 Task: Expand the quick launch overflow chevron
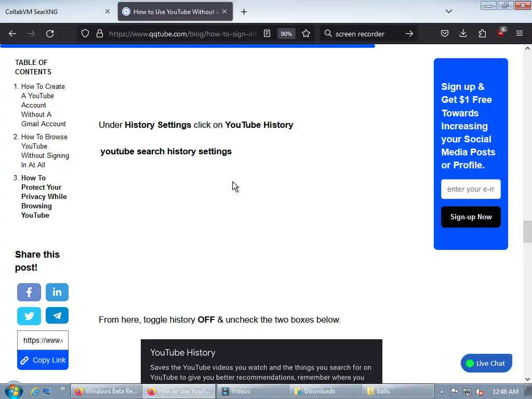[x=62, y=389]
